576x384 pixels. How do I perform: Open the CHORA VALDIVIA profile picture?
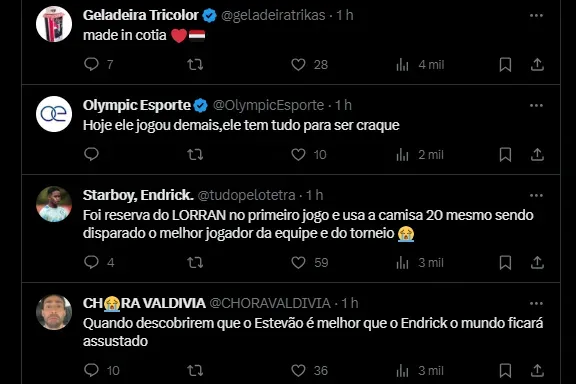[x=54, y=312]
